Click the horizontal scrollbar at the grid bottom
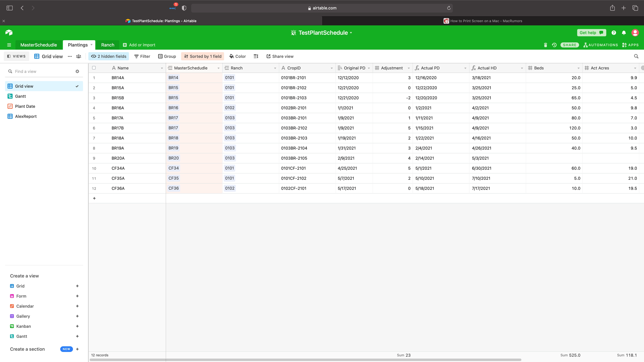Screen dimensions: 644x362 [x=305, y=360]
